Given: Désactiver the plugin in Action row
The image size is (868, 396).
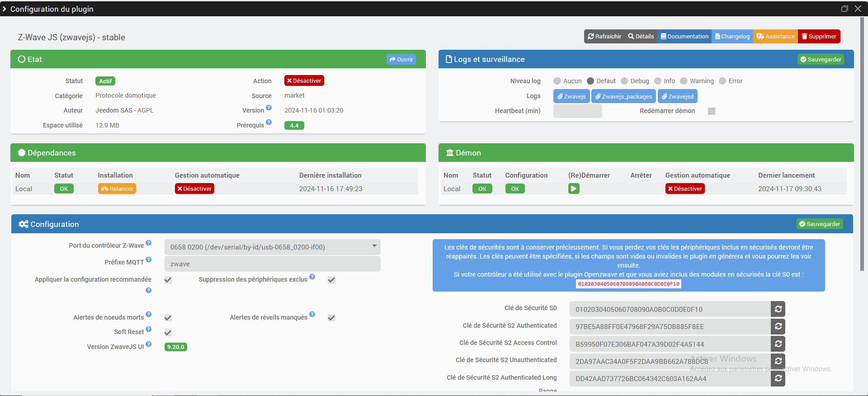Looking at the screenshot, I should 304,80.
